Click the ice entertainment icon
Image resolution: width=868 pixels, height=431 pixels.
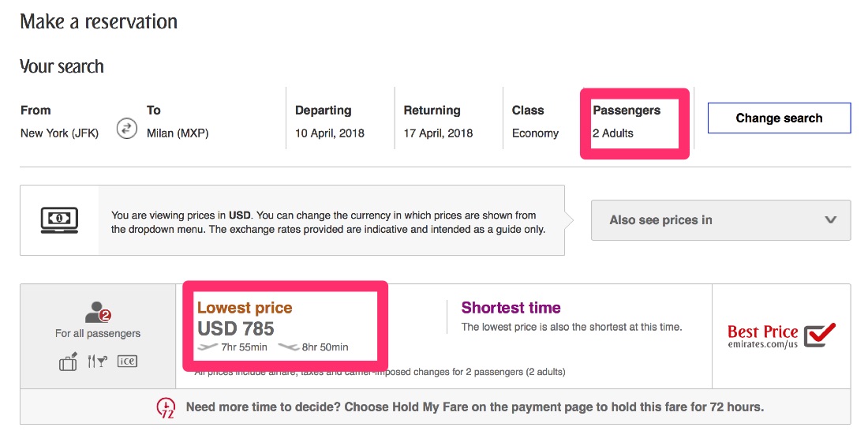[127, 362]
